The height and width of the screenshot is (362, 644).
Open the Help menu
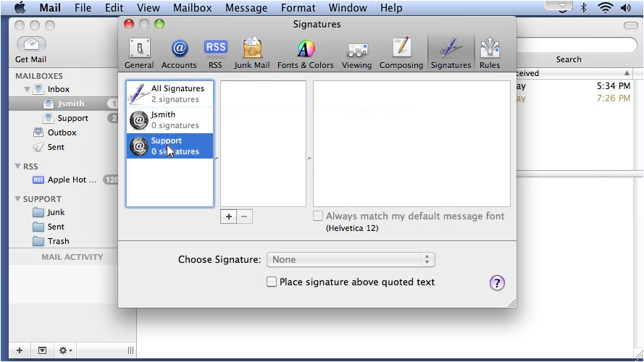tap(391, 7)
